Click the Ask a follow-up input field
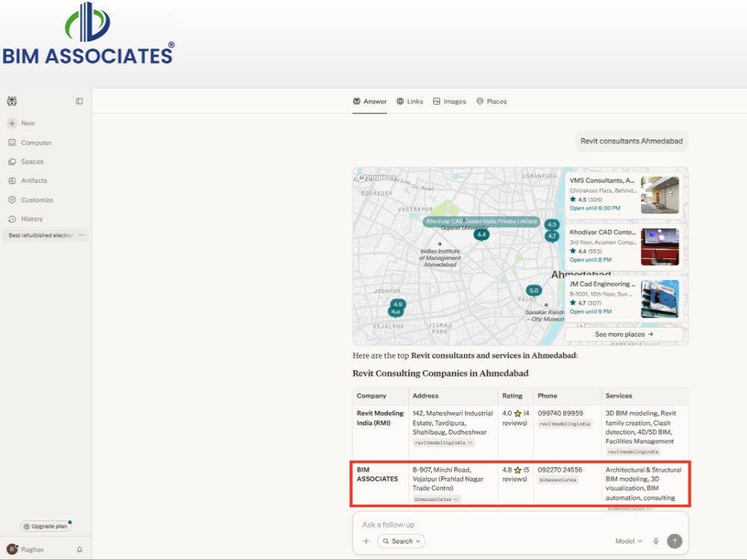The height and width of the screenshot is (560, 747). pos(519,525)
